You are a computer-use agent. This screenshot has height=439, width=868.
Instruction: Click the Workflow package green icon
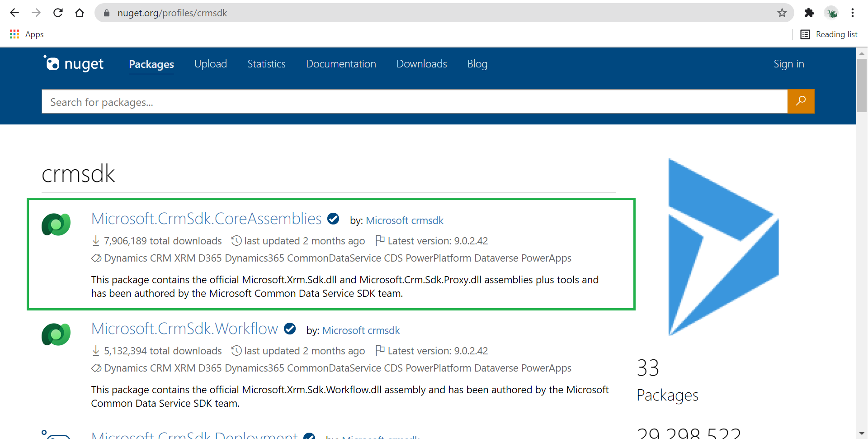tap(56, 334)
